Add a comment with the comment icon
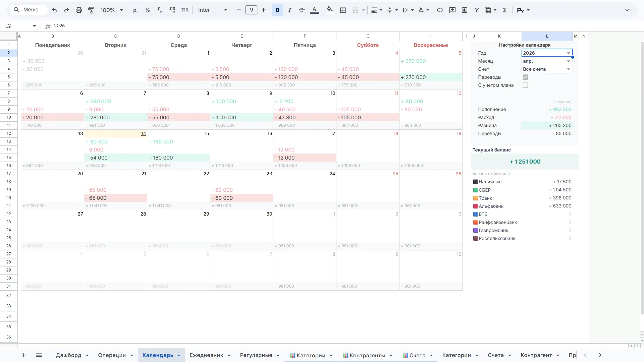Viewport: 644px width, 362px height. [x=452, y=10]
